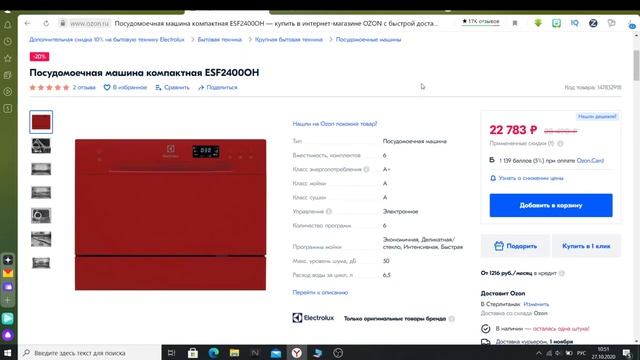Click the Windows taskbar search field
Screen dimensions: 640x360
pyautogui.click(x=90, y=353)
